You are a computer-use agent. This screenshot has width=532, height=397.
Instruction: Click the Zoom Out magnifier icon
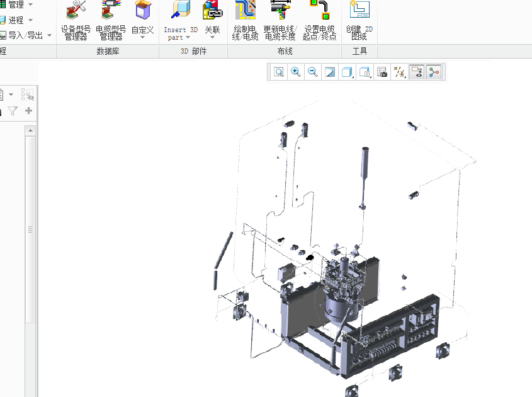pos(313,72)
